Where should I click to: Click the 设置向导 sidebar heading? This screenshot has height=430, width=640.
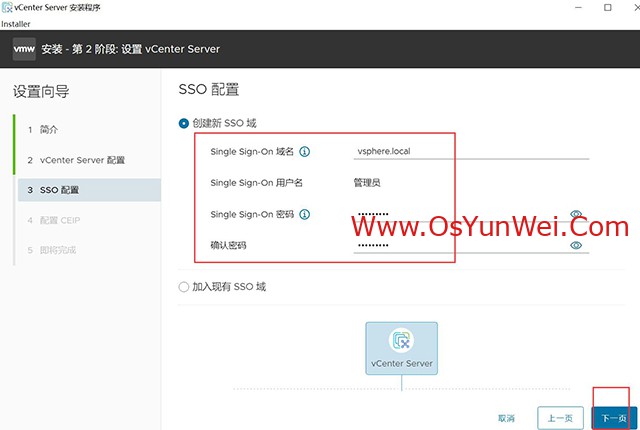[x=41, y=91]
